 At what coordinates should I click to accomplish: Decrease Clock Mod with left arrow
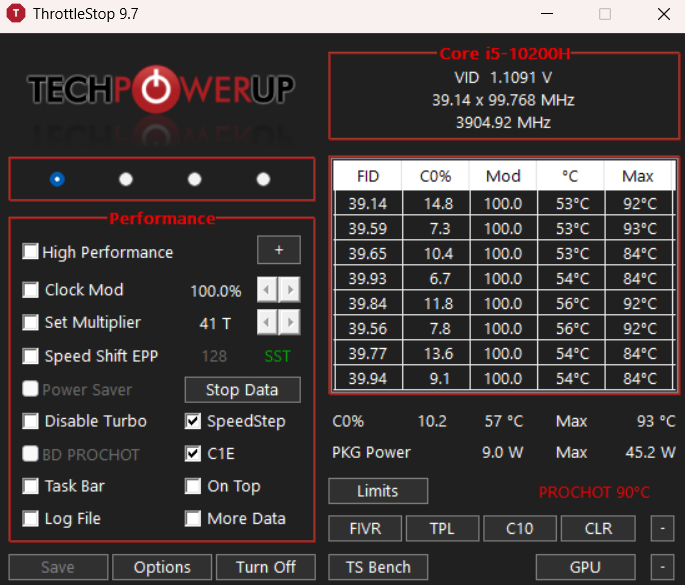point(267,289)
